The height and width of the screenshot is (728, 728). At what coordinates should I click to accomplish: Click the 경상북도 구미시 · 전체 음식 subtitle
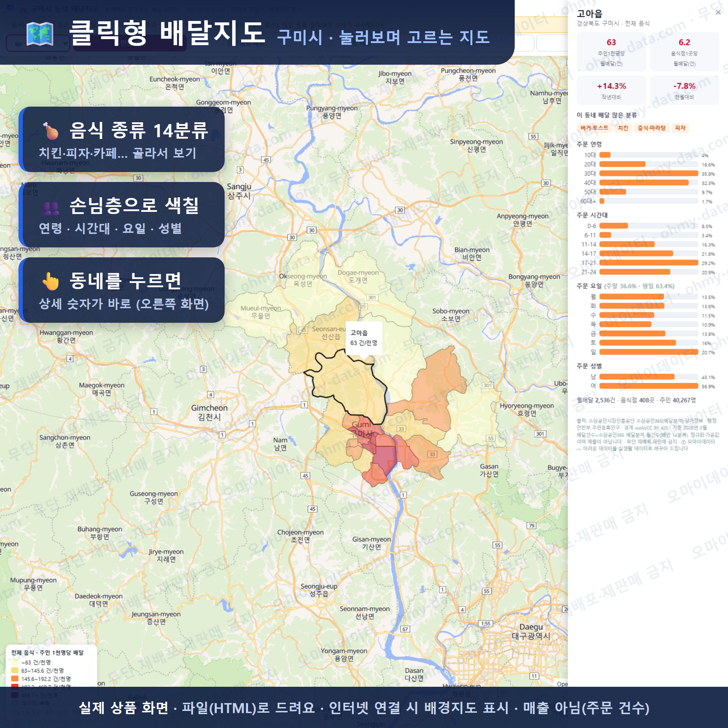click(613, 23)
